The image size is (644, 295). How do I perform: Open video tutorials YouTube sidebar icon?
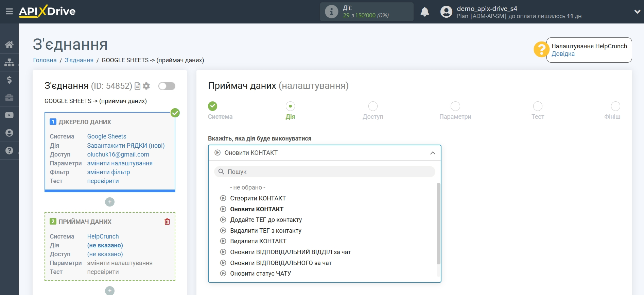9,115
